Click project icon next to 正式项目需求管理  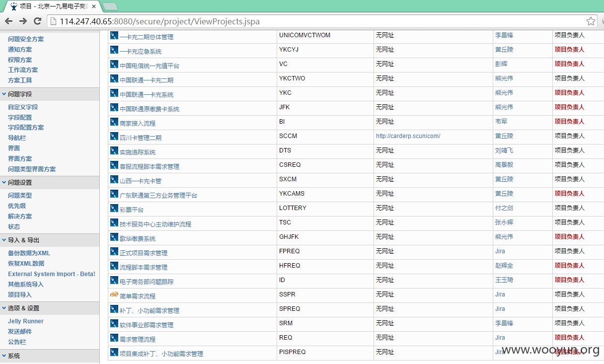[114, 252]
